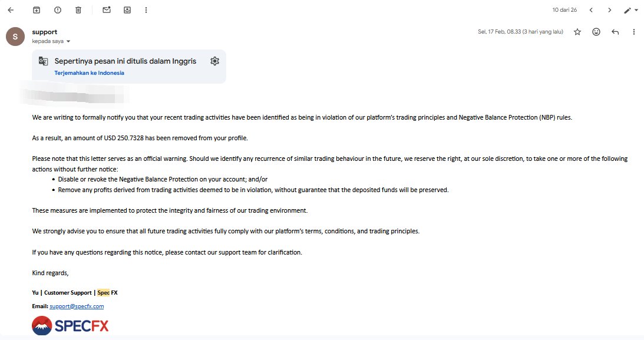The image size is (644, 340).
Task: Click the sender's "S" avatar
Action: click(15, 37)
